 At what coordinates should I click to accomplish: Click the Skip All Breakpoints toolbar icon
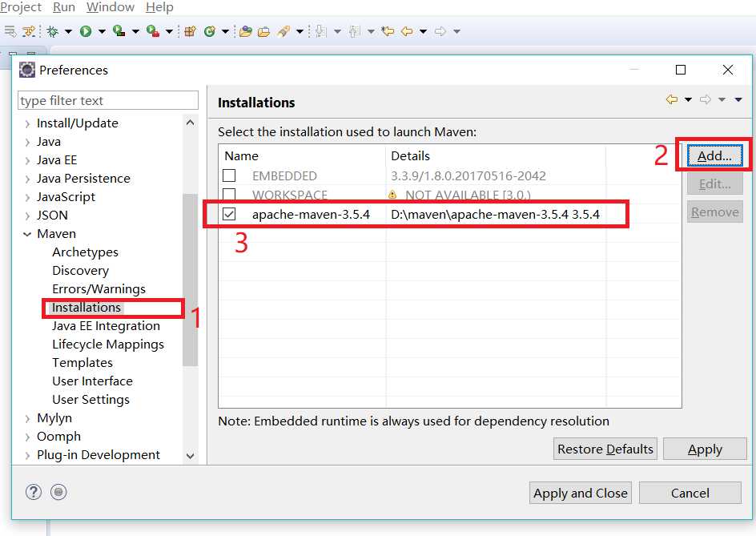click(29, 31)
